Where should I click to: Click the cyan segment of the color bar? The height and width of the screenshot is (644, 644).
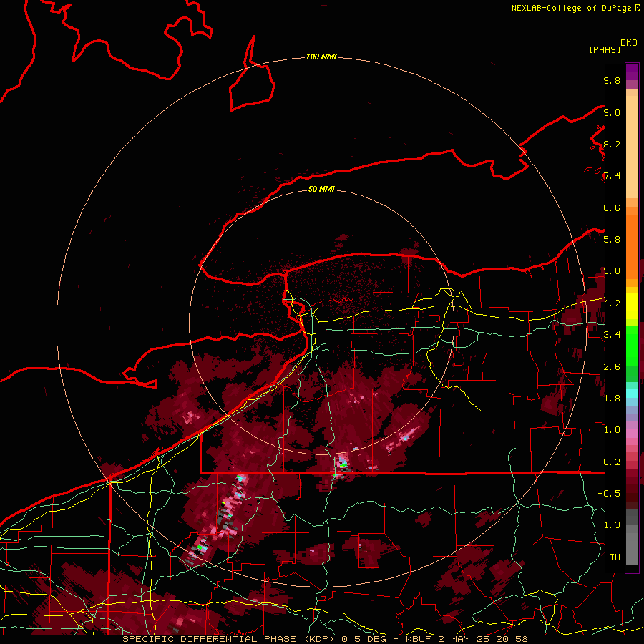632,394
